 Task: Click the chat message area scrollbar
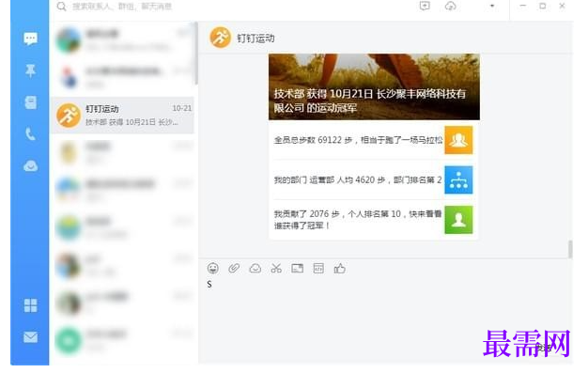pyautogui.click(x=570, y=249)
